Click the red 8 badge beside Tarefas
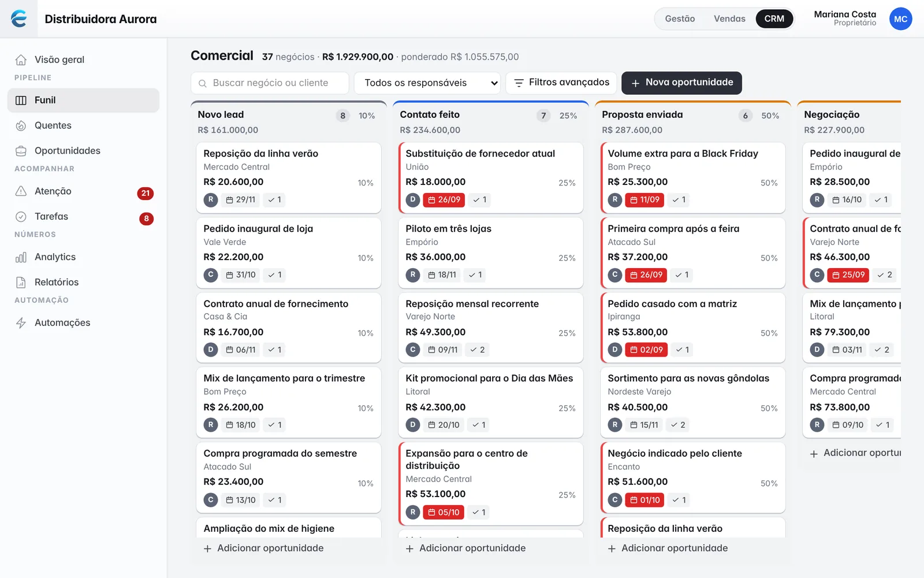The width and height of the screenshot is (924, 578). (147, 218)
